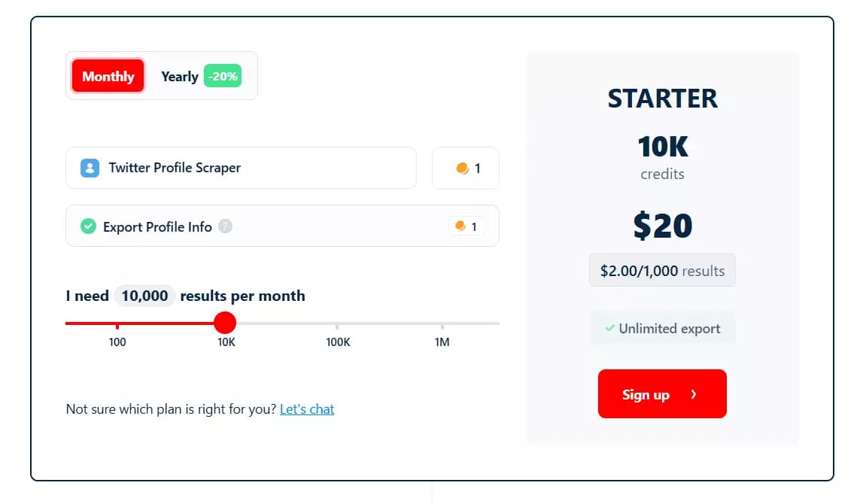
Task: Click the 10,000 results amount field
Action: (x=144, y=296)
